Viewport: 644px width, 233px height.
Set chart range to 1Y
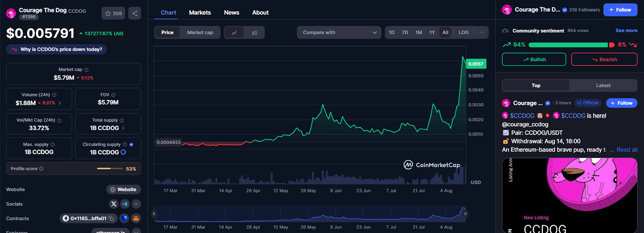432,33
